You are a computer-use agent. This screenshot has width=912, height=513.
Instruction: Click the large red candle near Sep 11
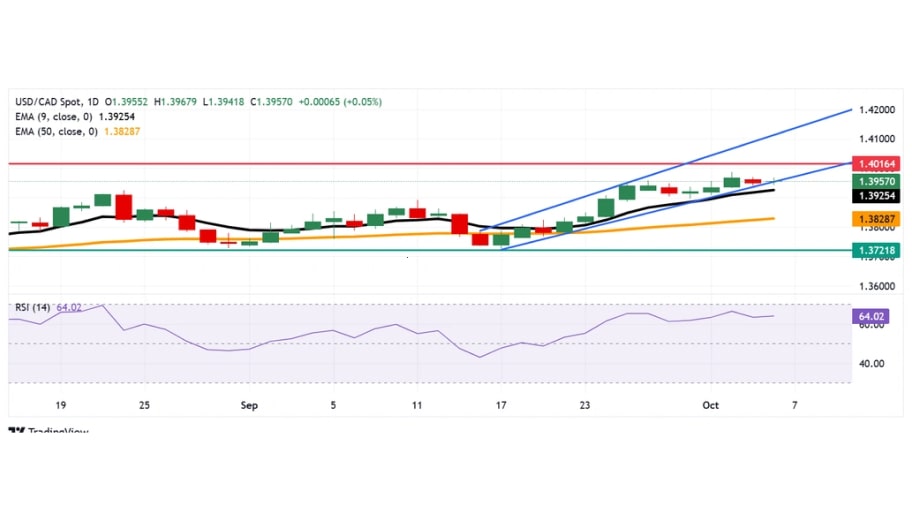pos(459,224)
